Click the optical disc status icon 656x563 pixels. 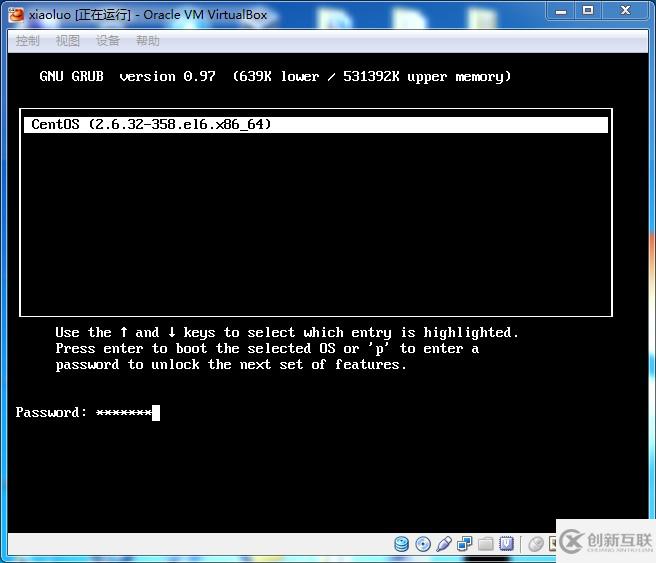(x=423, y=544)
